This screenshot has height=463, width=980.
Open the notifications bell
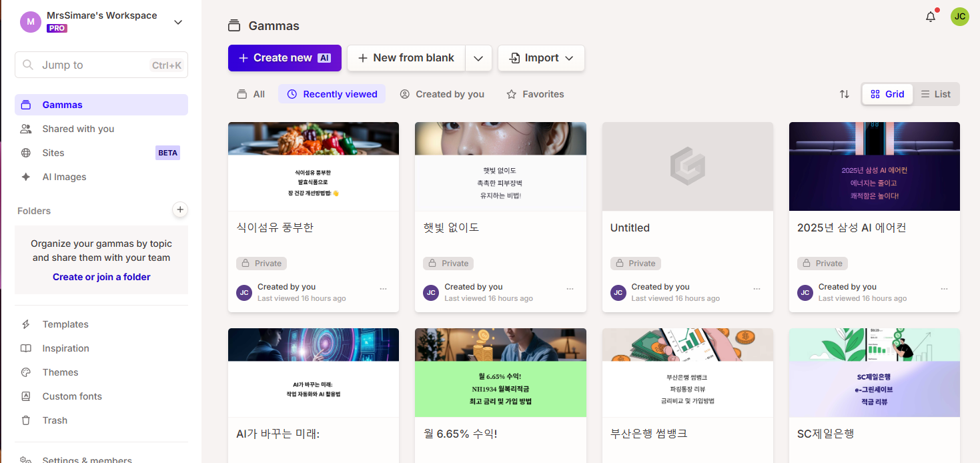coord(931,17)
